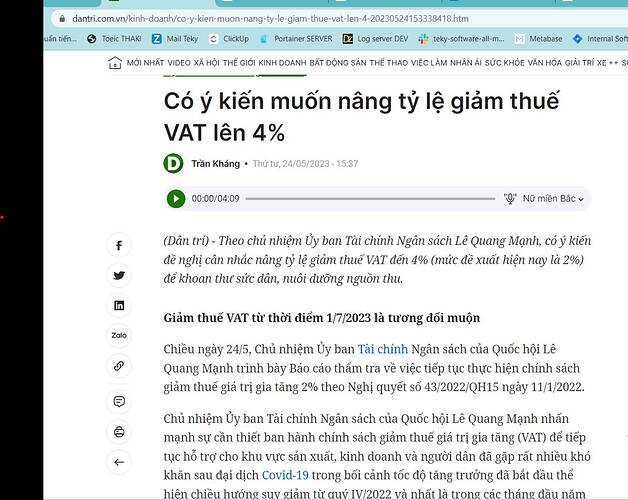The width and height of the screenshot is (628, 500).
Task: Click the microphone voice icon
Action: click(x=510, y=199)
